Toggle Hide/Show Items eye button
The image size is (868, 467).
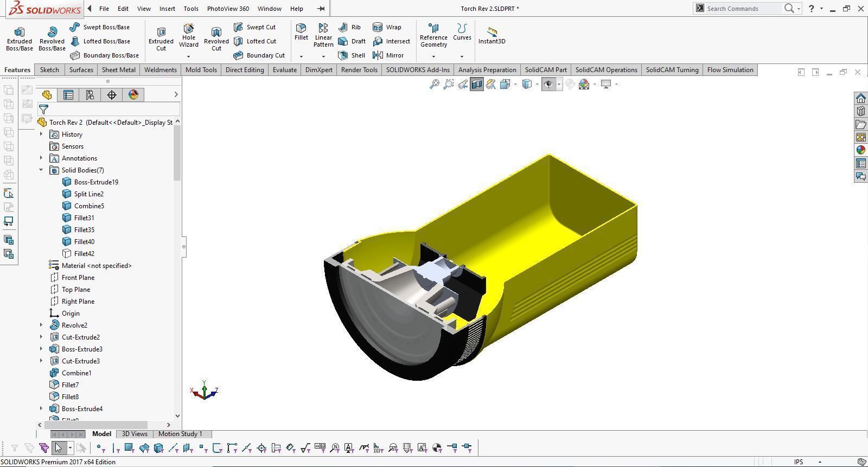[548, 84]
